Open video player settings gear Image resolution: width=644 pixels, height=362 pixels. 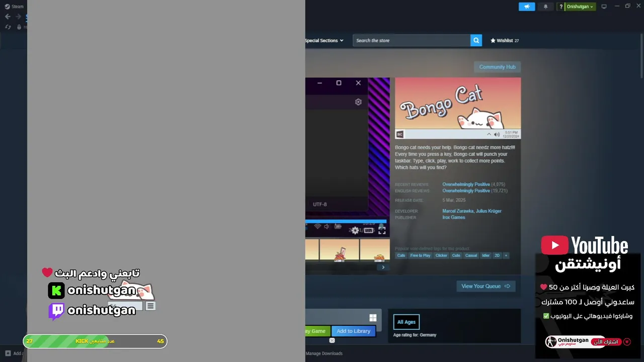tap(355, 230)
